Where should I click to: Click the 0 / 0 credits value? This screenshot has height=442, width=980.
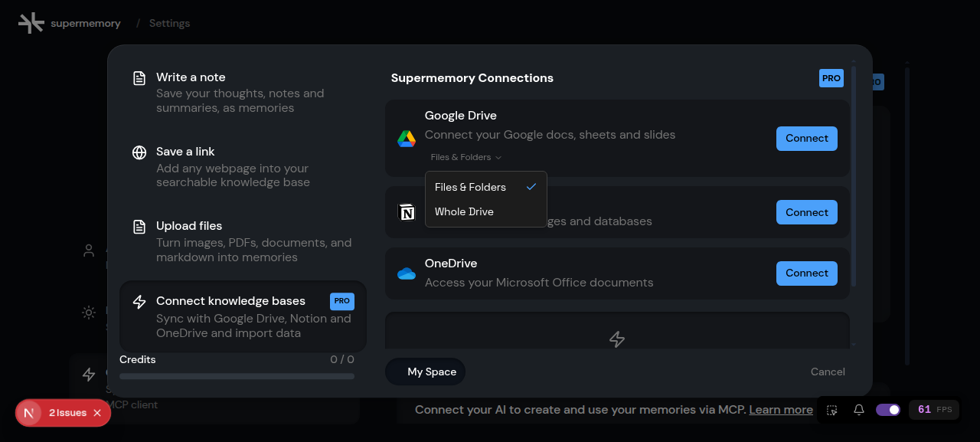342,359
